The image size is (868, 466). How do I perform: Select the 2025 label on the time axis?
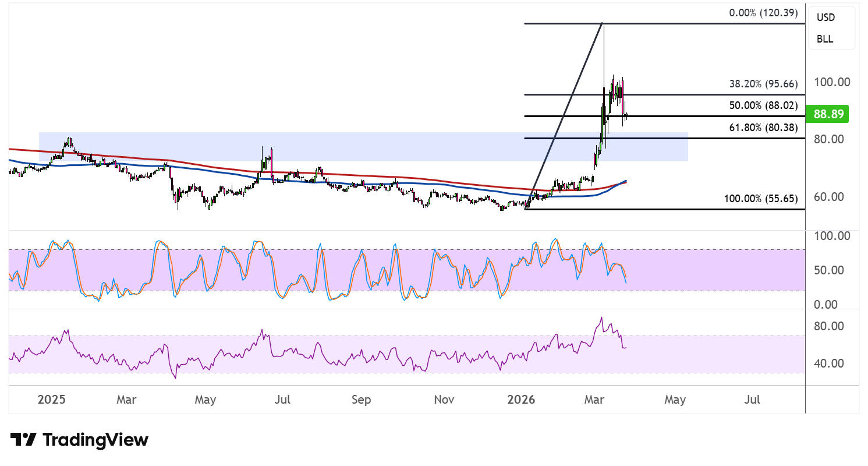pos(52,400)
